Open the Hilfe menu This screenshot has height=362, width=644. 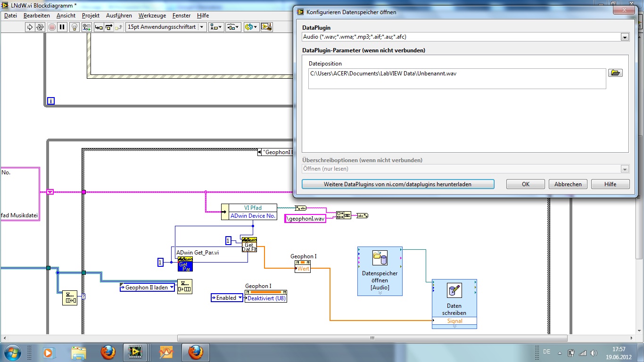203,16
